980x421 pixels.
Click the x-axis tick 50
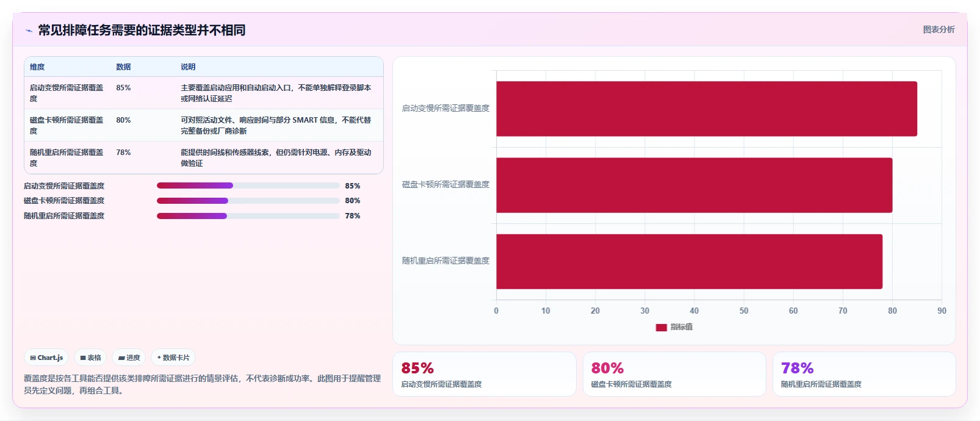[x=744, y=311]
